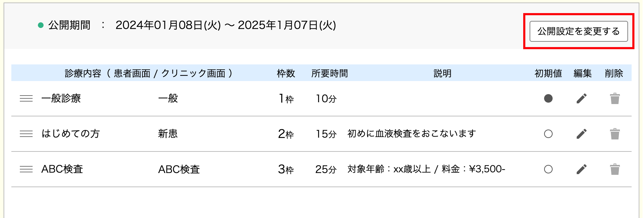Delete the ABC検査 row via trash icon
Screen dimensions: 644x218
(615, 169)
